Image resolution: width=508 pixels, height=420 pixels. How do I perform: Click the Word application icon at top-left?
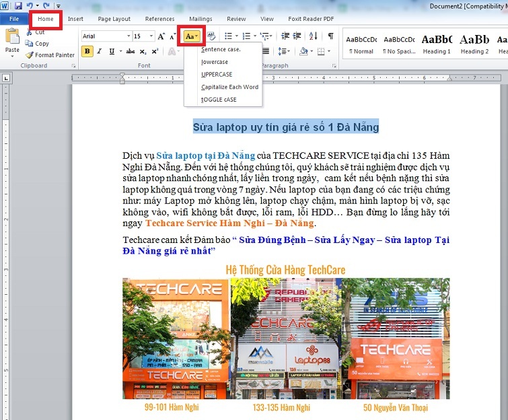tap(5, 5)
